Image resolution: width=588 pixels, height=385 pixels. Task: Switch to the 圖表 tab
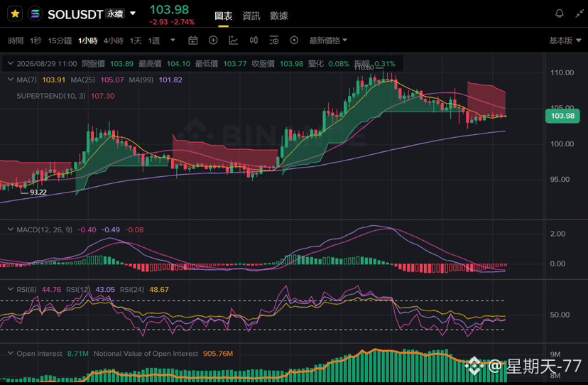pyautogui.click(x=223, y=16)
